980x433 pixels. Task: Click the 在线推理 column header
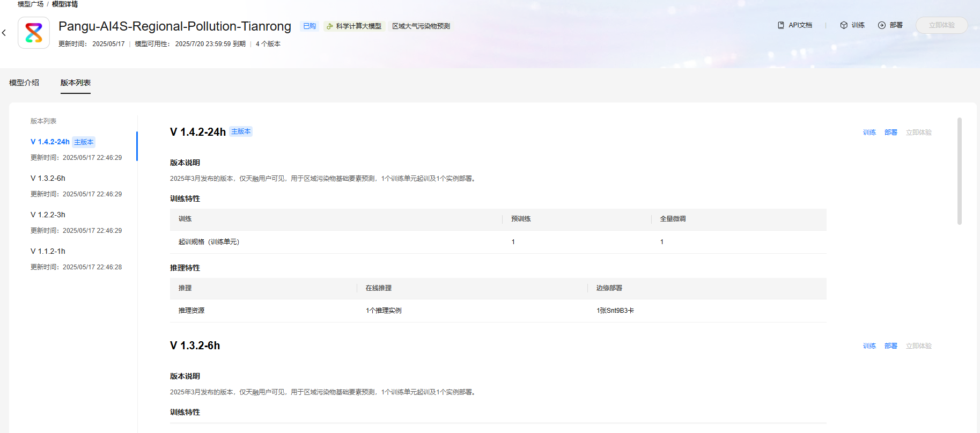(379, 288)
